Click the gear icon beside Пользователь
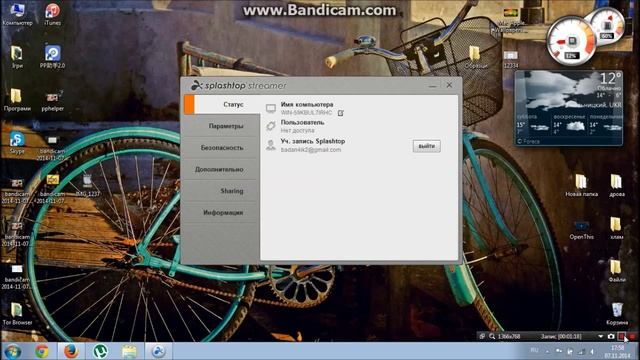Screen dimensions: 640x360 click(271, 126)
